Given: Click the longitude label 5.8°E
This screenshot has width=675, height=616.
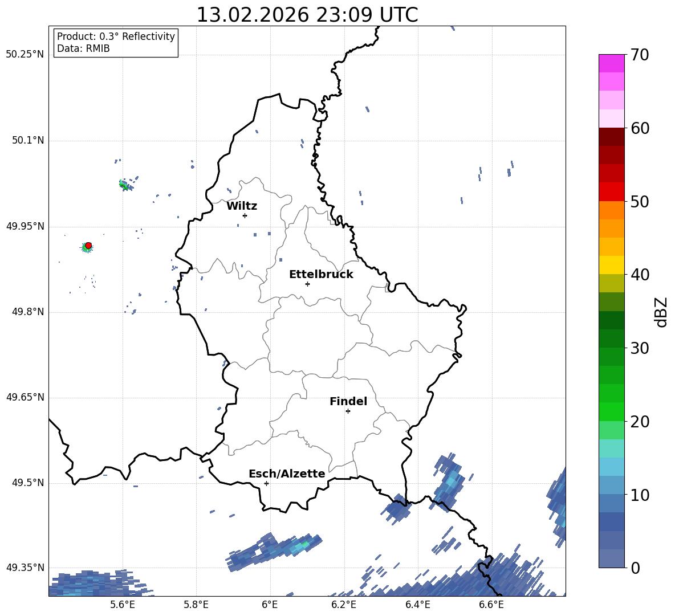Looking at the screenshot, I should 196,605.
